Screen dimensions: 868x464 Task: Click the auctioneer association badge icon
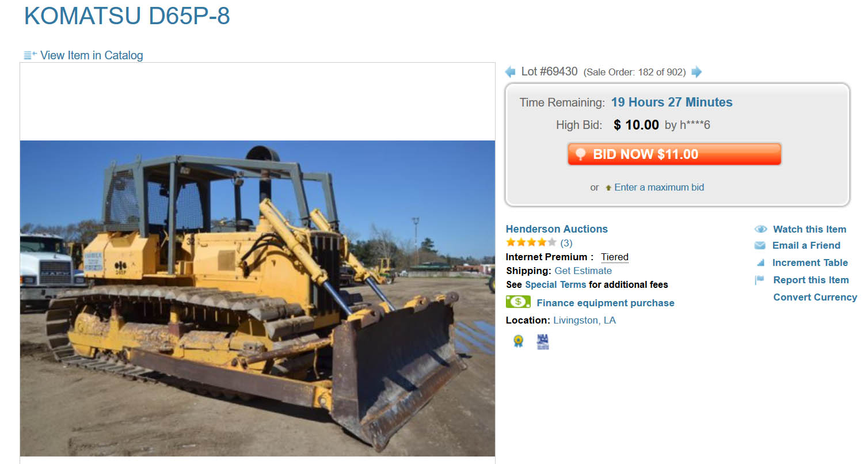tap(542, 342)
